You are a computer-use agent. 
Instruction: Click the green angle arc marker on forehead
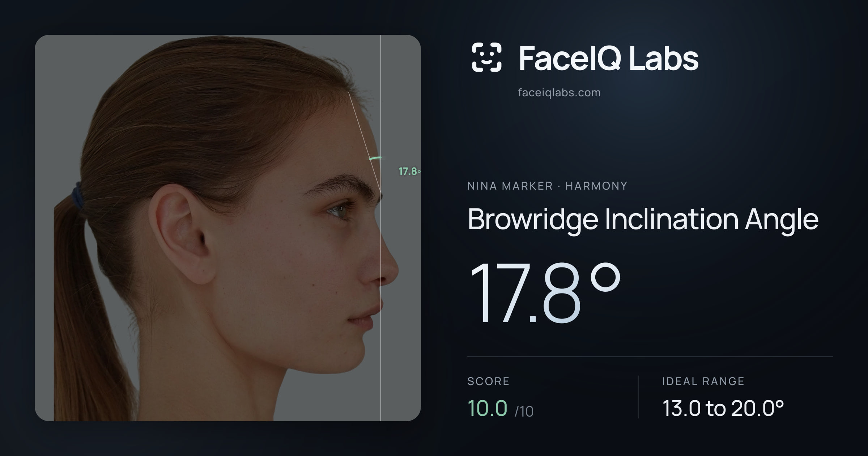(375, 158)
